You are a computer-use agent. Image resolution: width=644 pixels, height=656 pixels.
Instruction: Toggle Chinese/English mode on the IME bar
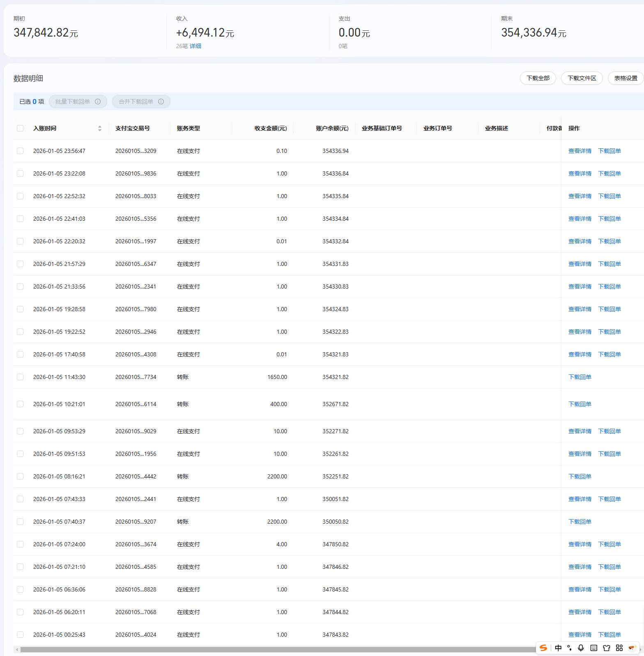(x=558, y=648)
